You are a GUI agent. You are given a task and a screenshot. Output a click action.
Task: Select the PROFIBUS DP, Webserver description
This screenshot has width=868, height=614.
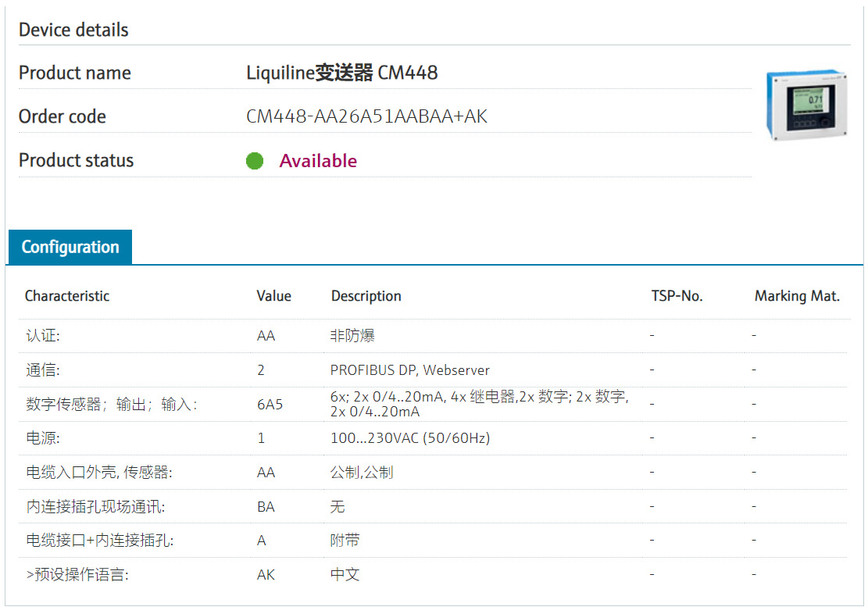[x=410, y=370]
